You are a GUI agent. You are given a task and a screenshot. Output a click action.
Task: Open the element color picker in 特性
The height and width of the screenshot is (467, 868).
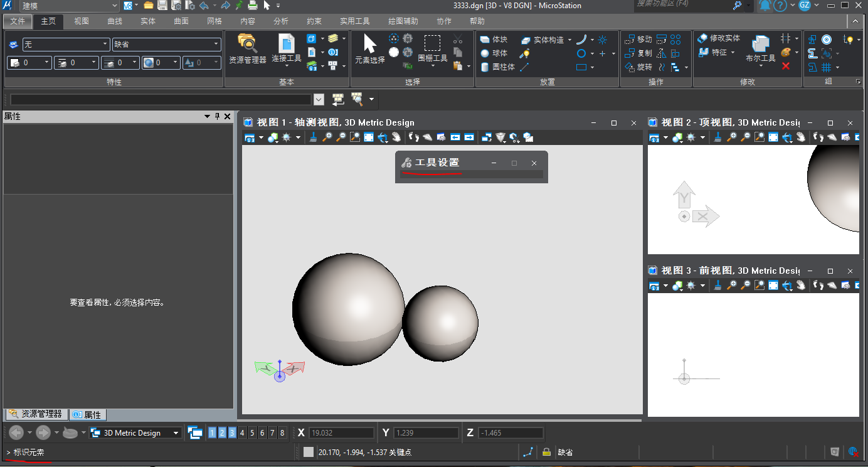pos(29,63)
